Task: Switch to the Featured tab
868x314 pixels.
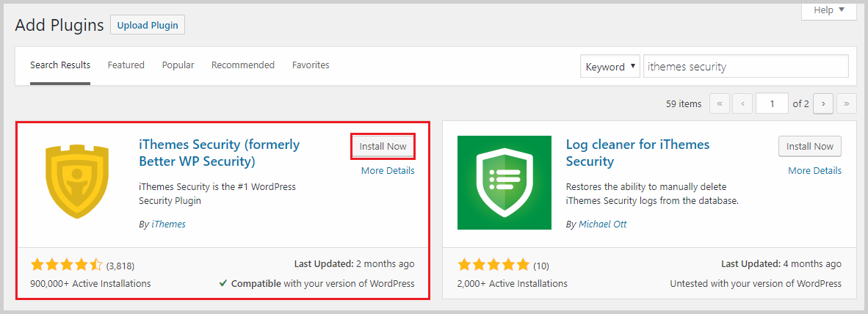Action: (126, 65)
